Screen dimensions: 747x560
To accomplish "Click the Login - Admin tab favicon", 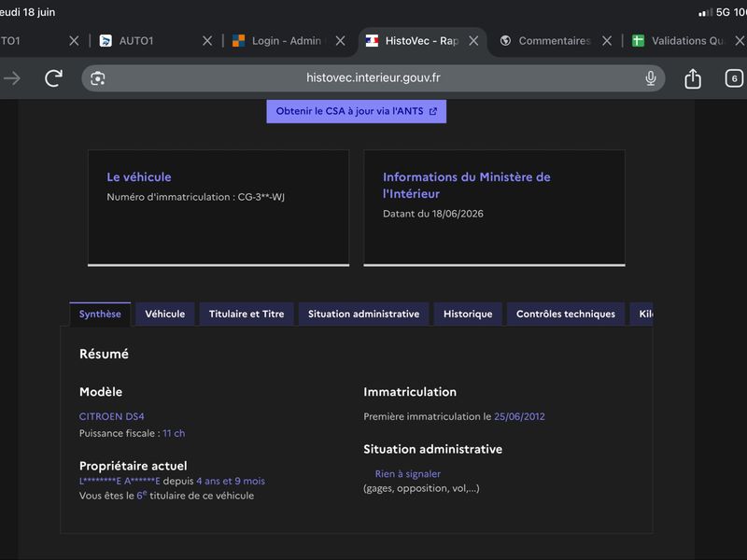I will click(238, 41).
